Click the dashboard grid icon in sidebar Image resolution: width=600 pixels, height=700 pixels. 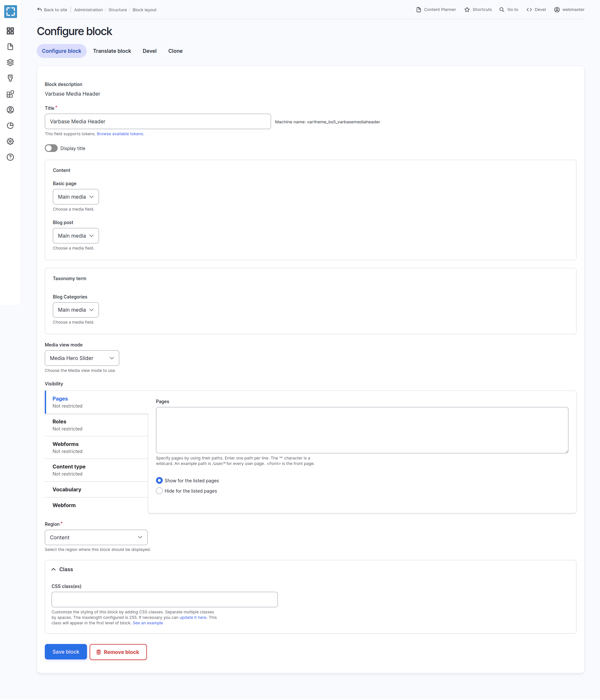click(x=11, y=31)
